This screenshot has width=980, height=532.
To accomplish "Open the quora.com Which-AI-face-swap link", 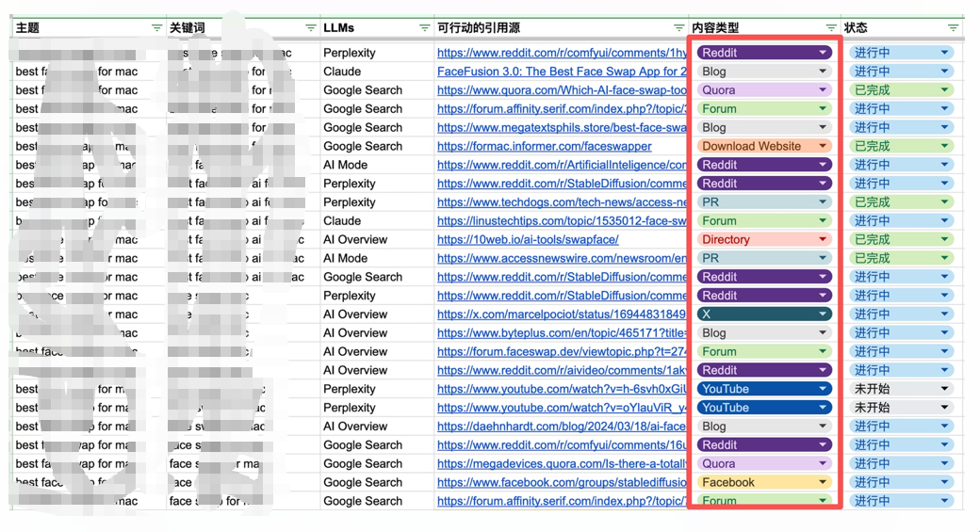I will tap(562, 89).
